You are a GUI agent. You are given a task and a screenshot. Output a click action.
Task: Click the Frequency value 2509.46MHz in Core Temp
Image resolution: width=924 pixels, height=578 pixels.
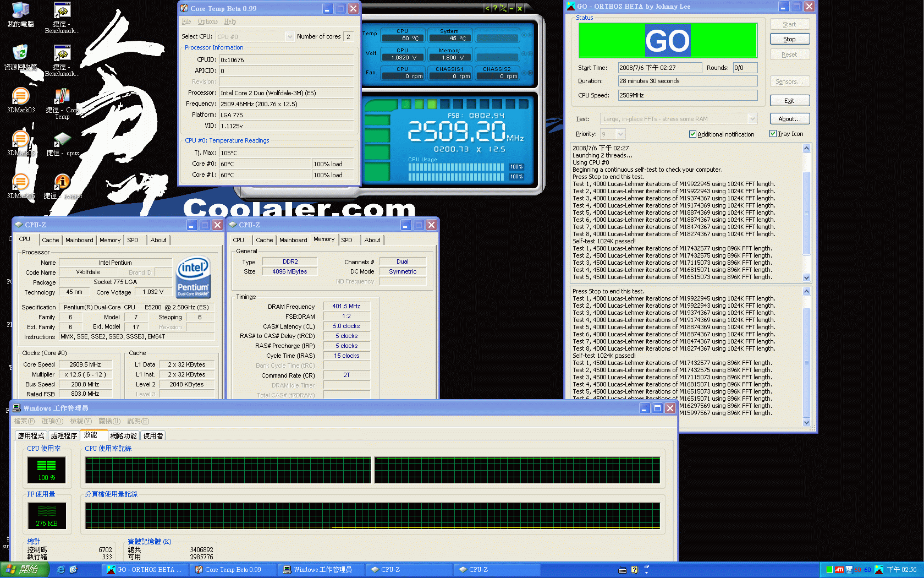(286, 104)
